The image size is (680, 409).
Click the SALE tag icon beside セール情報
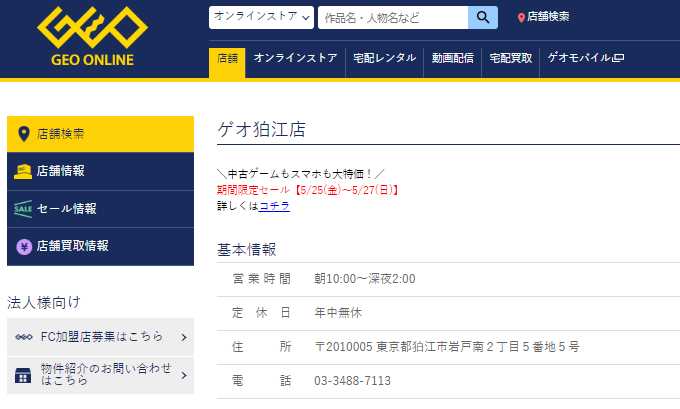(23, 209)
